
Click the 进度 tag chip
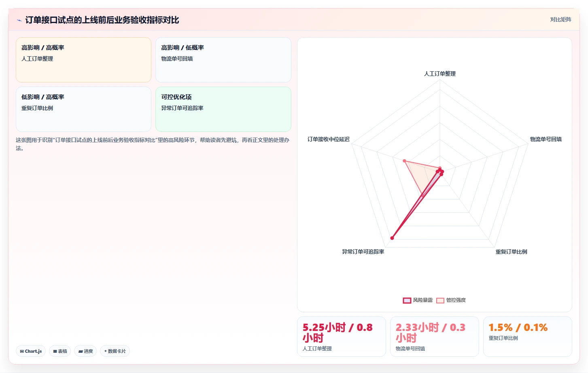[85, 351]
